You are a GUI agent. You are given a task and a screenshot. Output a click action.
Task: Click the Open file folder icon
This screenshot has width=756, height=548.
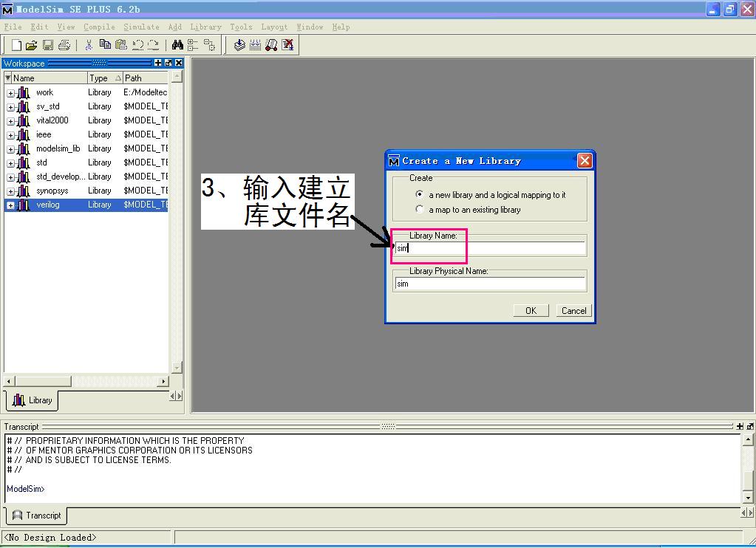tap(32, 45)
